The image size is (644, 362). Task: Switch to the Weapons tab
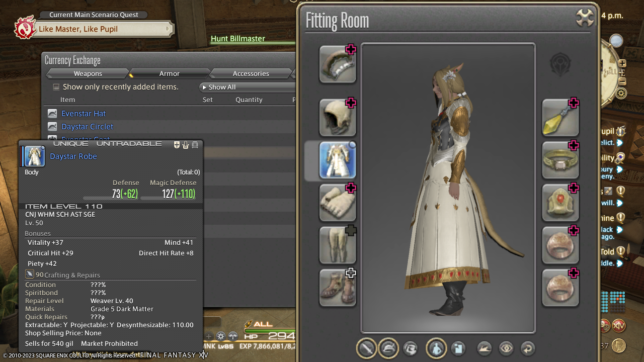point(88,74)
